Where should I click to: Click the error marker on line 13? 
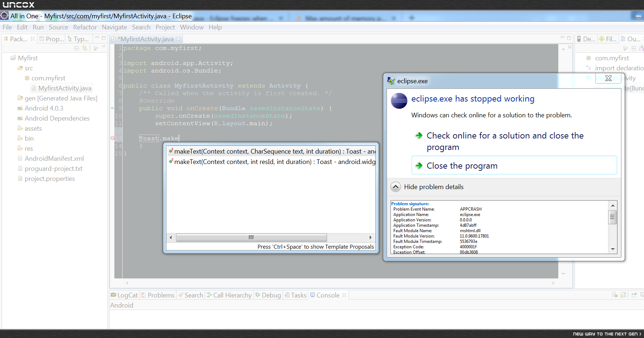(112, 138)
